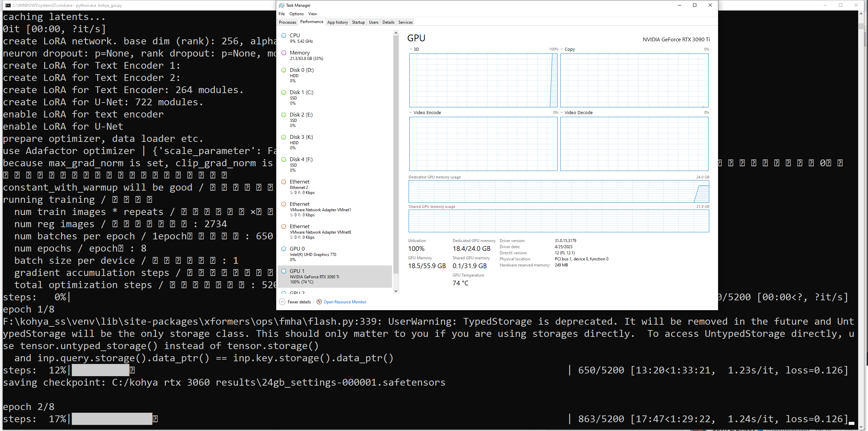The height and width of the screenshot is (431, 868).
Task: Minimize the cmd.exe window
Action: coord(825,5)
